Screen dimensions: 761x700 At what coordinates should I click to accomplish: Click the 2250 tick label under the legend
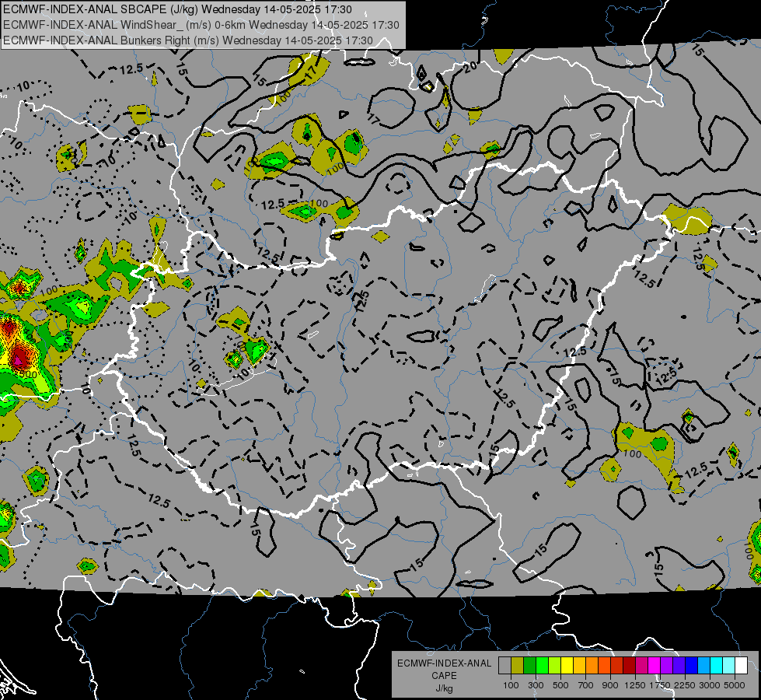pos(684,685)
